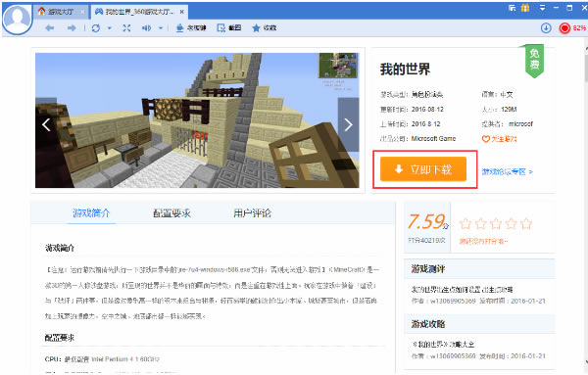Click the orange 立即下载 download button

click(x=423, y=169)
